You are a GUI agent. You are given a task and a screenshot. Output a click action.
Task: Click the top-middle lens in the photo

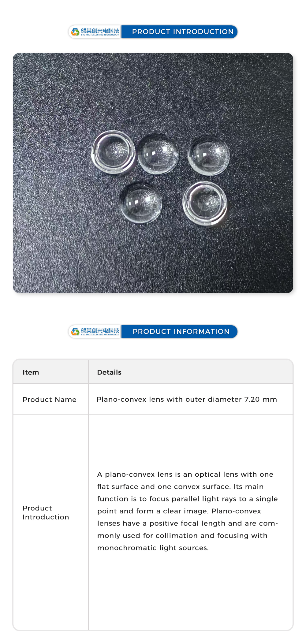click(x=158, y=154)
